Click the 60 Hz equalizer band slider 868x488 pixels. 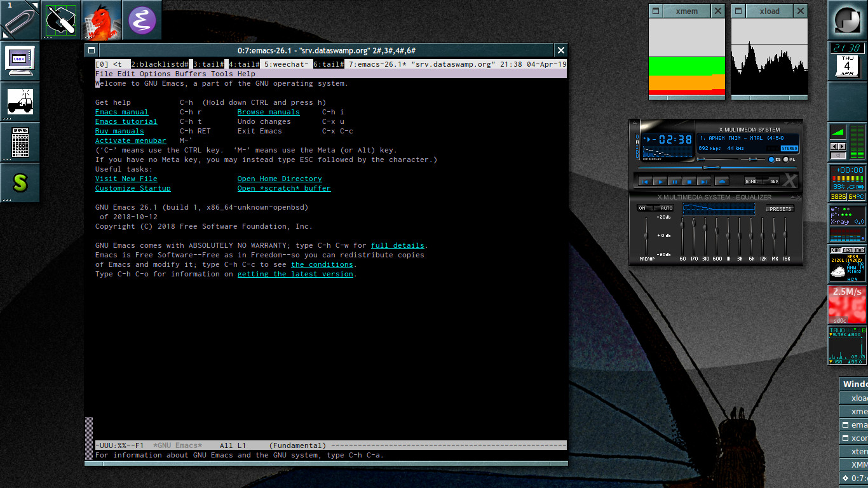pos(682,236)
